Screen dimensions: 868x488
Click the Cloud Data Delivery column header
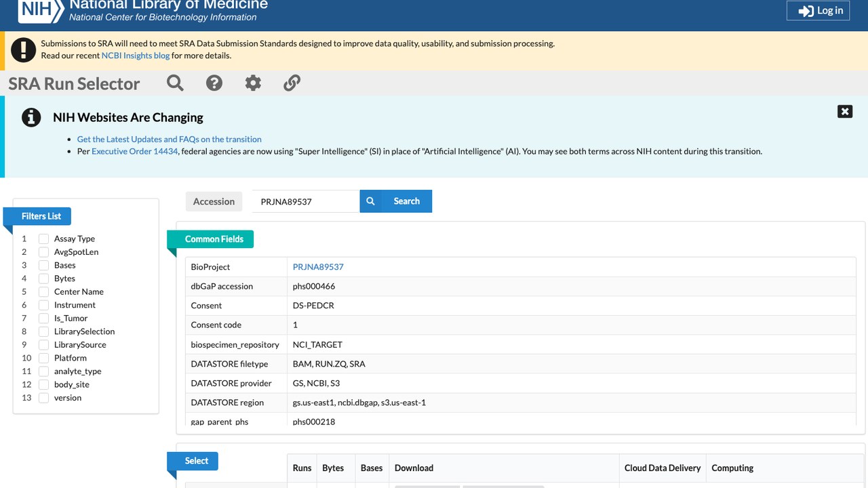[663, 468]
